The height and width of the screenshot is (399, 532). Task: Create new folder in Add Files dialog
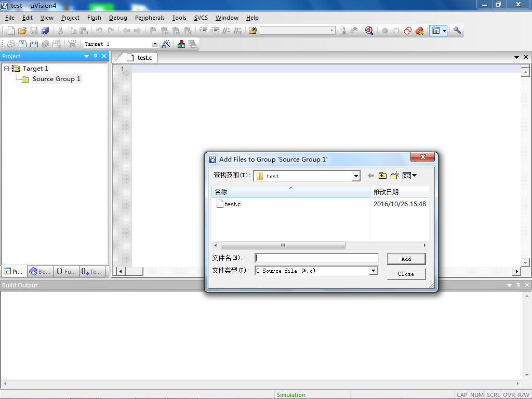click(x=395, y=176)
